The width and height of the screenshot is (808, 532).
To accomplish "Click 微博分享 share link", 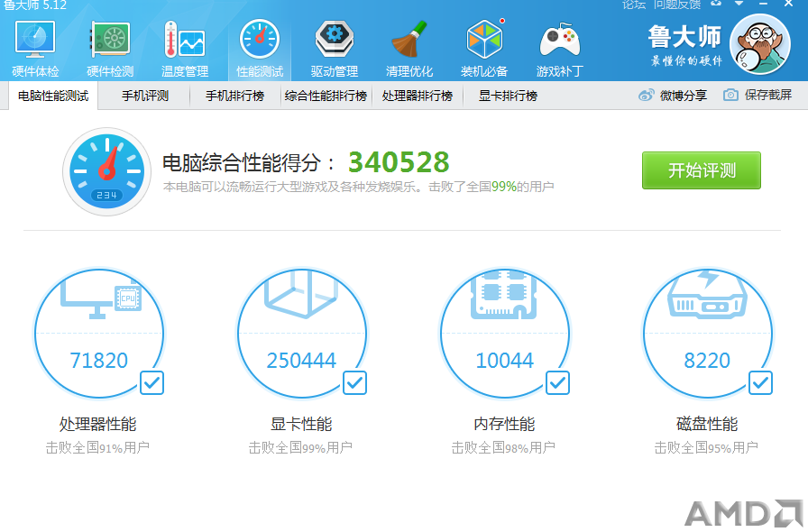I will pos(684,96).
